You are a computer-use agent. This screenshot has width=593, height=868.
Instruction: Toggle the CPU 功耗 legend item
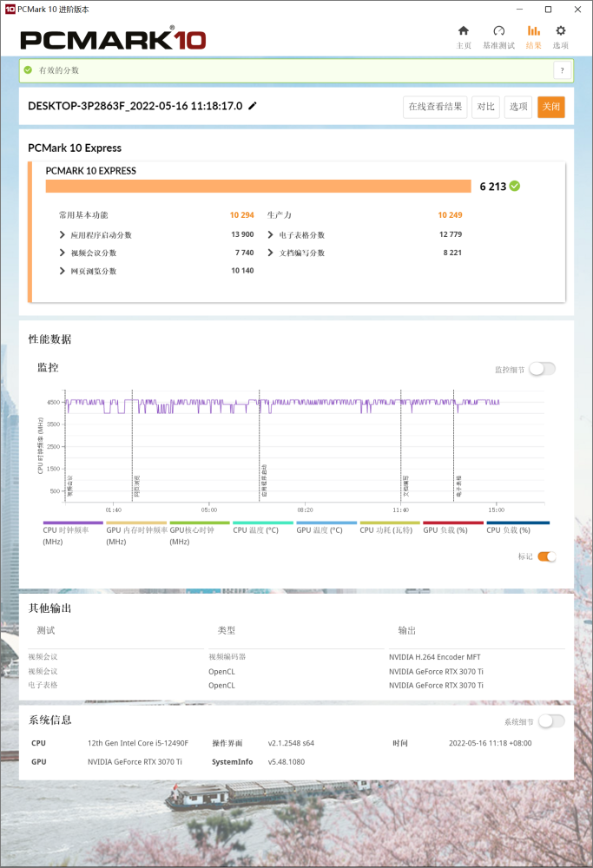click(x=390, y=527)
